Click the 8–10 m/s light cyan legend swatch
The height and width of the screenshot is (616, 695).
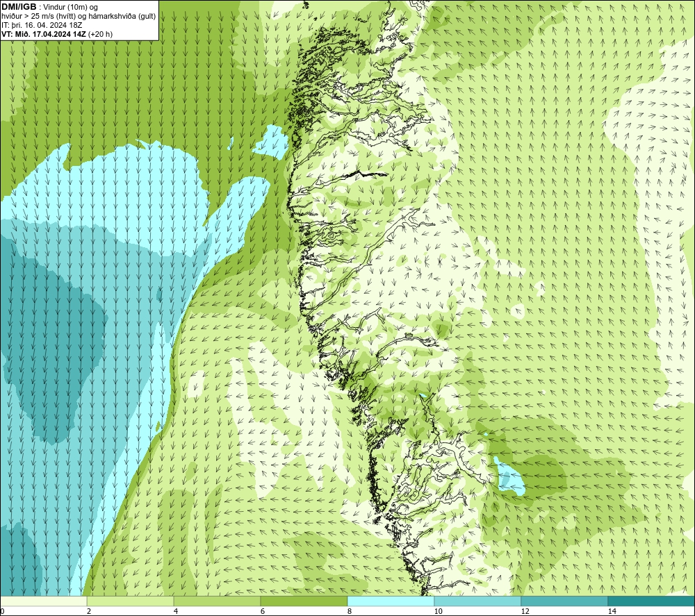(391, 601)
